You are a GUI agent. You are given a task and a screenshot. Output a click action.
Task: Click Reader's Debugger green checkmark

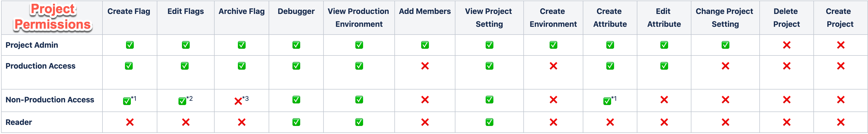[296, 122]
